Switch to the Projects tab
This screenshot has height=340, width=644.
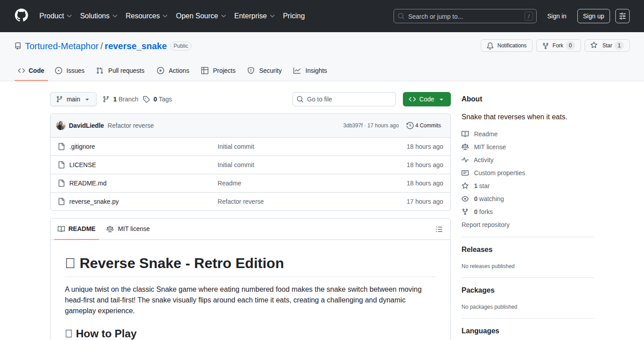point(218,71)
